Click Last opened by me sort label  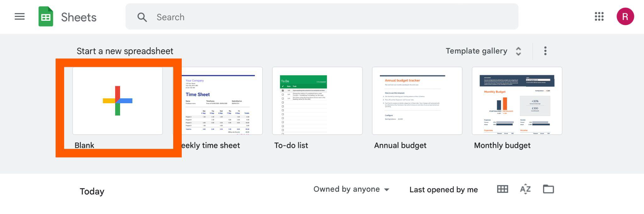(443, 189)
